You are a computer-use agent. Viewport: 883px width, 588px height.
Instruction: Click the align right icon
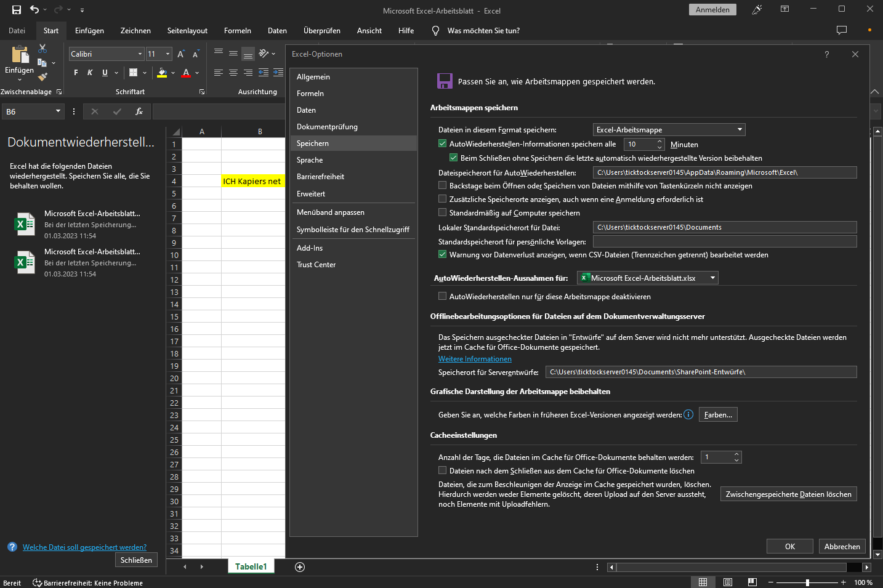click(248, 73)
